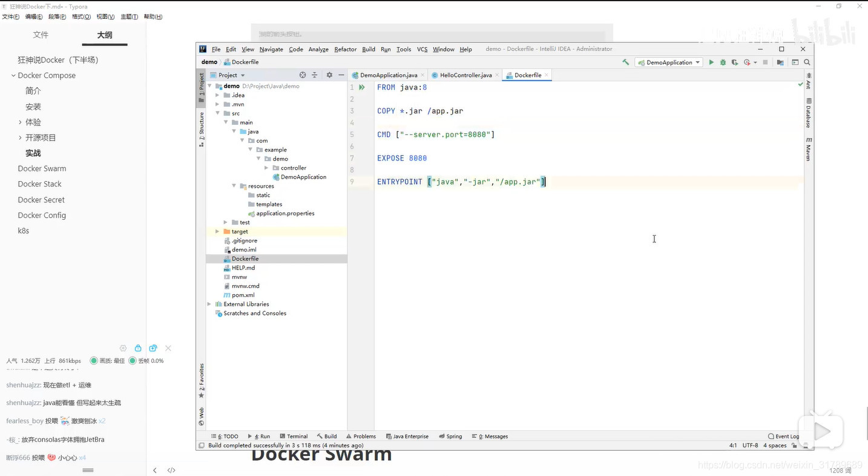
Task: Open the DemoApplication run configuration dropdown
Action: point(669,62)
